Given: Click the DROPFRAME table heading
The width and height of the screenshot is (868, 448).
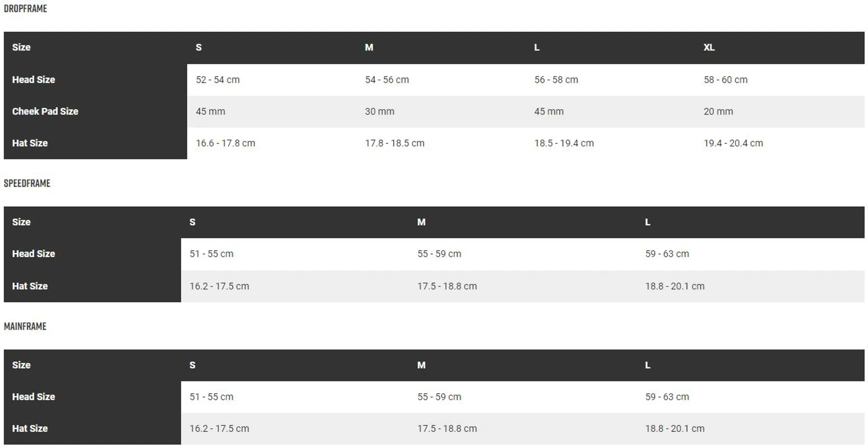Looking at the screenshot, I should click(25, 9).
